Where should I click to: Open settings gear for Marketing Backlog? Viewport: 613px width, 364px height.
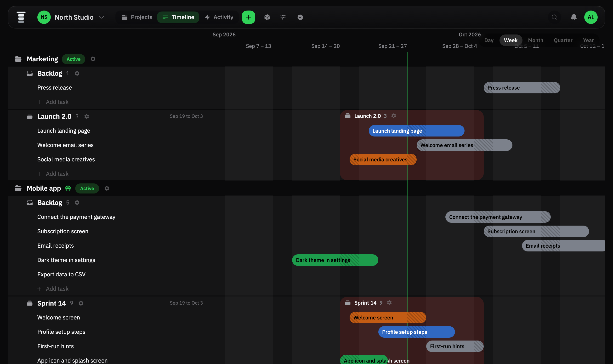click(77, 73)
